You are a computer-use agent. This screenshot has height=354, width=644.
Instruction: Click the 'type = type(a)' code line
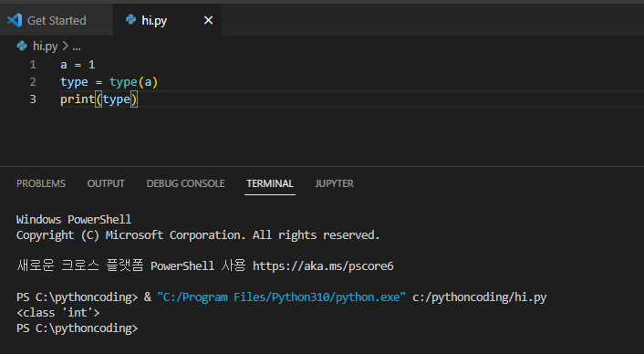[109, 82]
